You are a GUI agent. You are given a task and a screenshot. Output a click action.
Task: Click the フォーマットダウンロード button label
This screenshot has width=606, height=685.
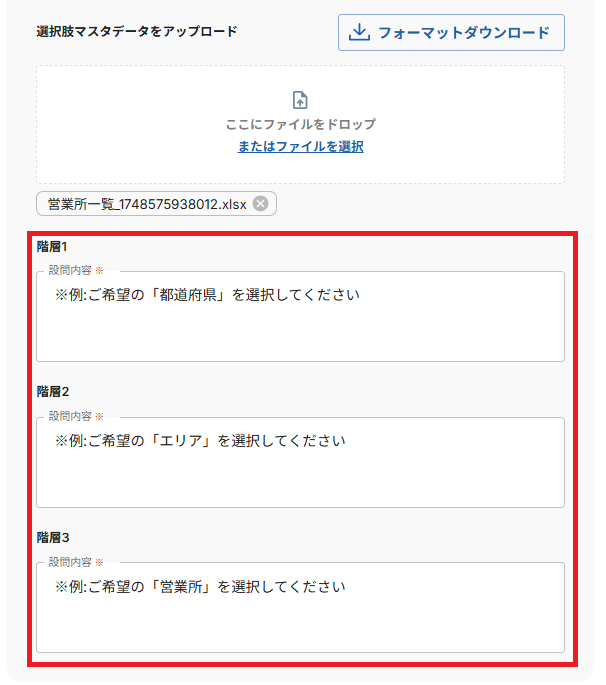tap(464, 33)
